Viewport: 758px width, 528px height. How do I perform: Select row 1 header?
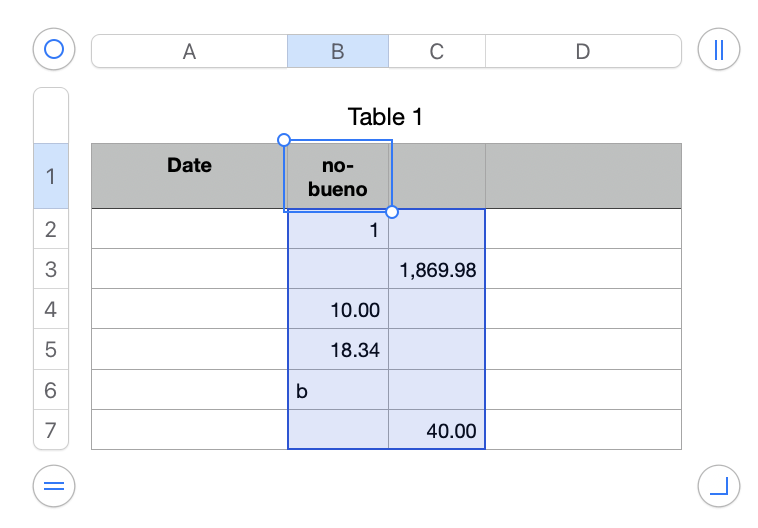click(51, 176)
